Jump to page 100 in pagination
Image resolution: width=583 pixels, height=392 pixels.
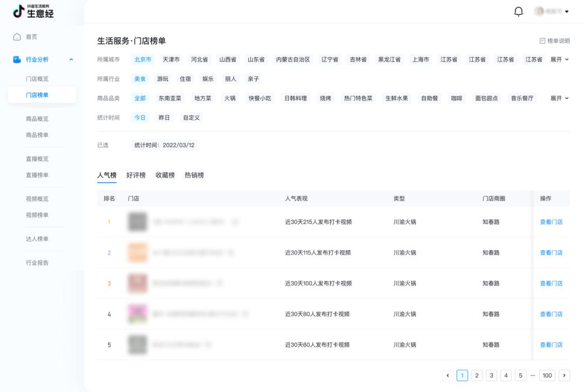pos(547,375)
